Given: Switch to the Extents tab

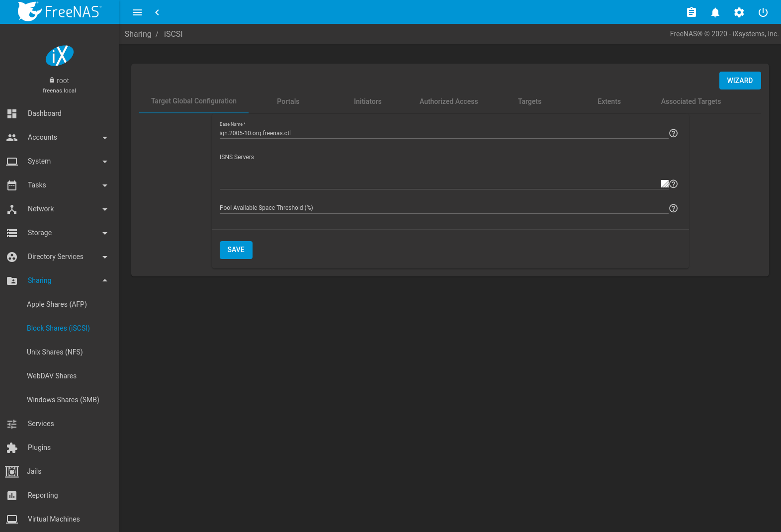Looking at the screenshot, I should click(x=608, y=101).
